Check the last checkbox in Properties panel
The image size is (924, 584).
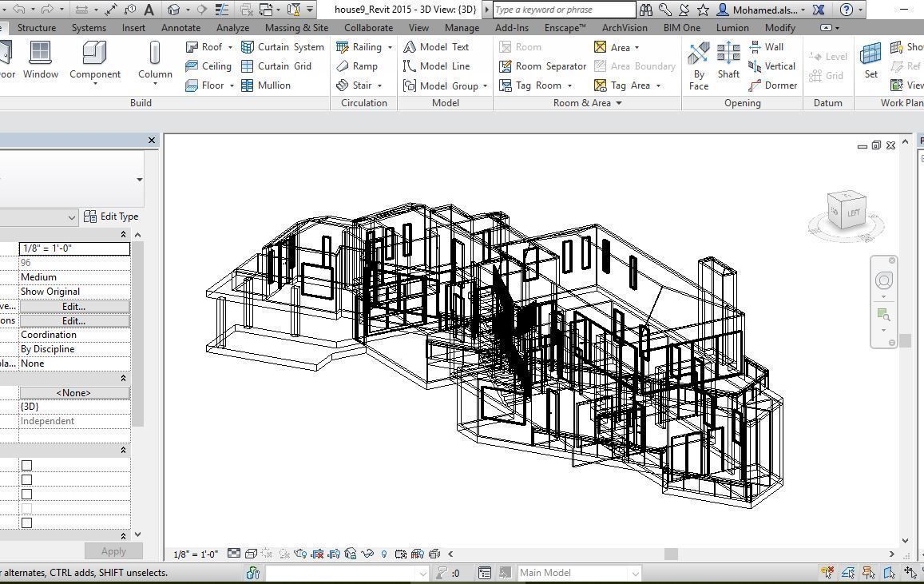pos(26,522)
